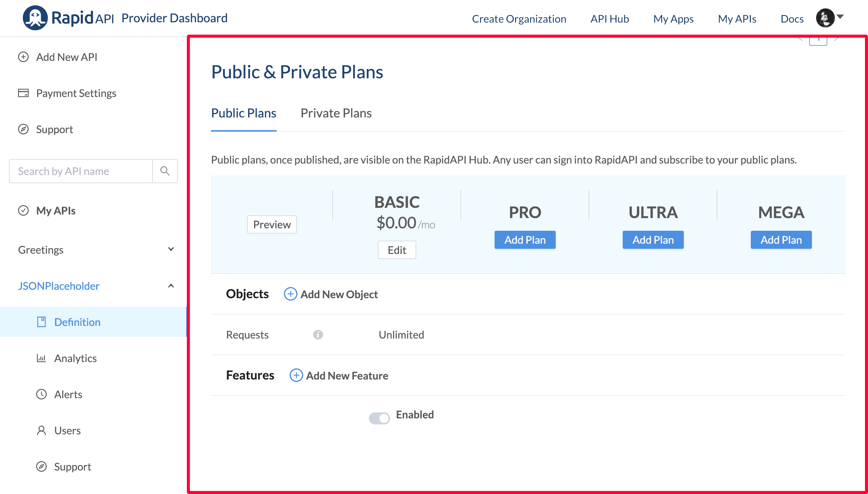The height and width of the screenshot is (494, 868).
Task: Toggle the Enabled switch on Basic plan
Action: pyautogui.click(x=379, y=416)
